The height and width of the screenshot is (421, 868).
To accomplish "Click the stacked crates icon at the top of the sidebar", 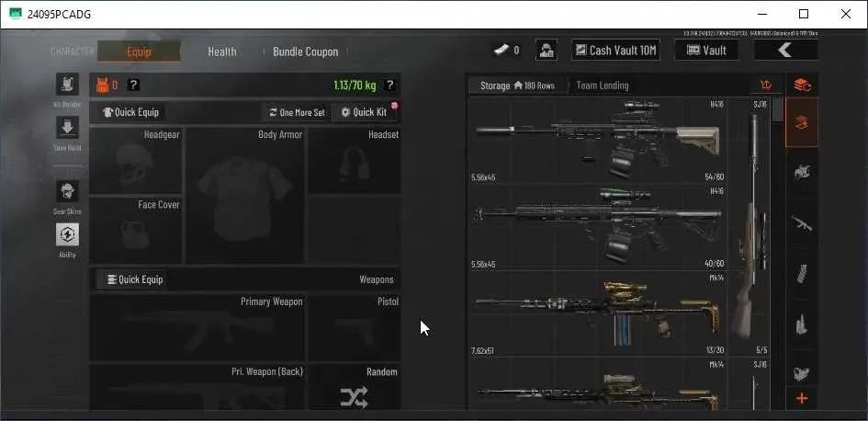I will (802, 85).
